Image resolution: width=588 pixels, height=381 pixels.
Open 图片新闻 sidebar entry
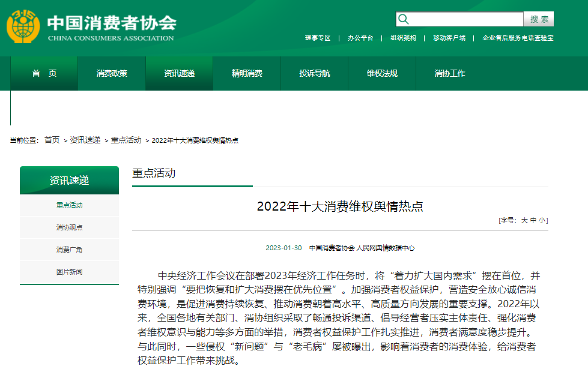69,272
